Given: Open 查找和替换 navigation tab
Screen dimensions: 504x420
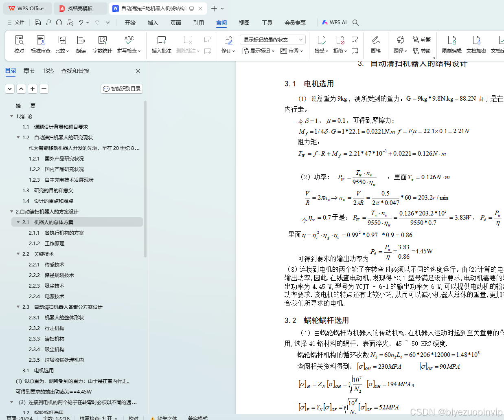Looking at the screenshot, I should (75, 71).
